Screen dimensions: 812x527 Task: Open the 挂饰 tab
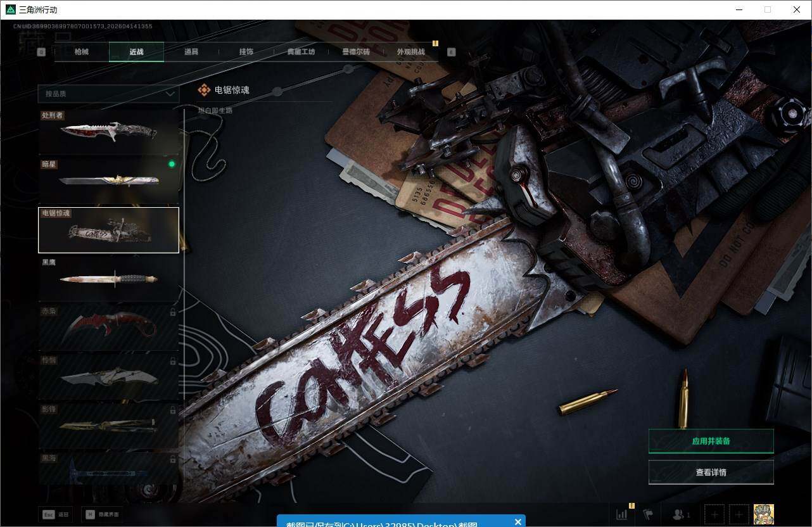click(x=246, y=52)
